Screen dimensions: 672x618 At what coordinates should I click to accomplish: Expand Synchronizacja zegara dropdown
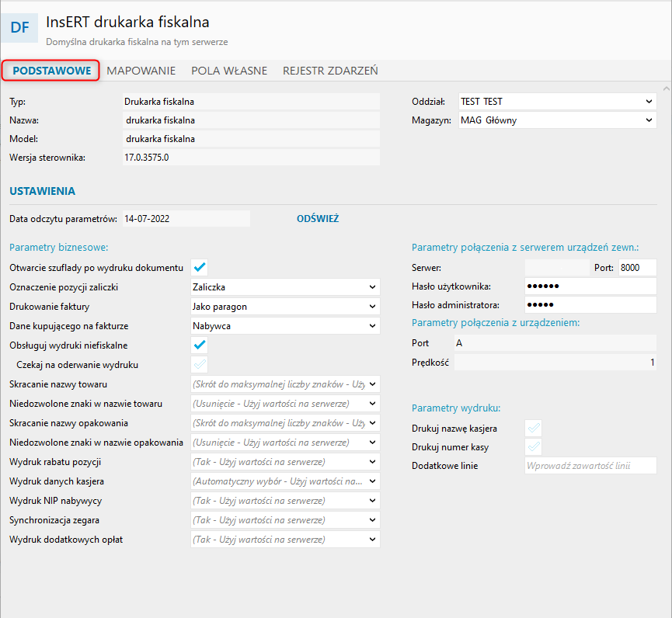[285, 520]
